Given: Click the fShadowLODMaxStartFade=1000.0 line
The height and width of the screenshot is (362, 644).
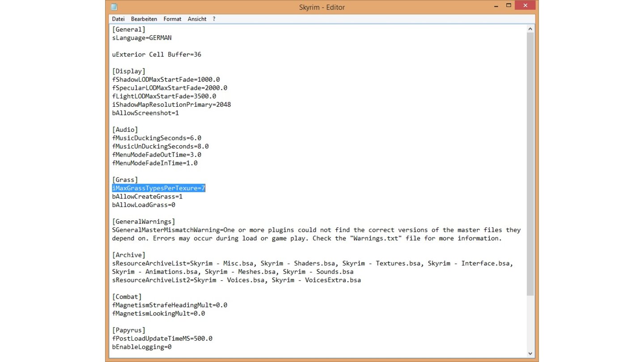Looking at the screenshot, I should (x=166, y=80).
